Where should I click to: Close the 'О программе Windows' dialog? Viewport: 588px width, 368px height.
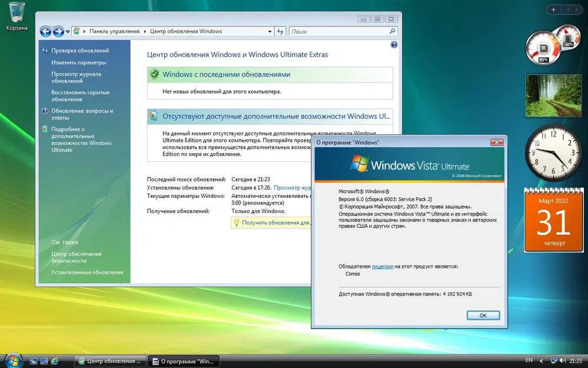click(x=496, y=142)
